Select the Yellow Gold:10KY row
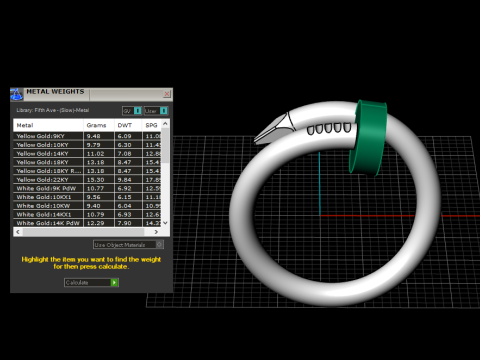This screenshot has height=360, width=480. click(87, 145)
